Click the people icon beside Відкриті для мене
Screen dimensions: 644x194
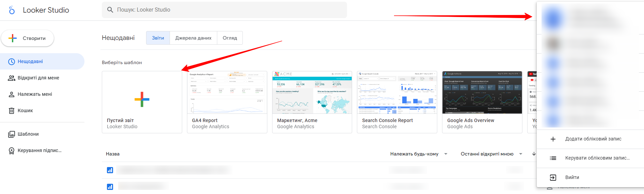pos(12,78)
